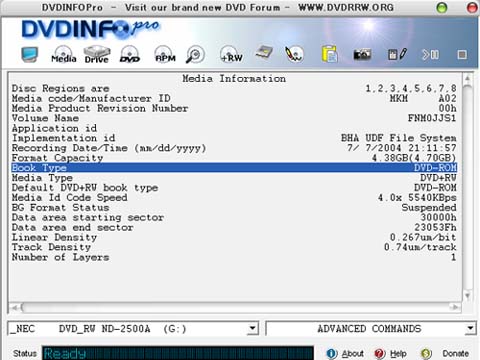
Task: Select the Media Product Revision Number row
Action: pos(234,108)
